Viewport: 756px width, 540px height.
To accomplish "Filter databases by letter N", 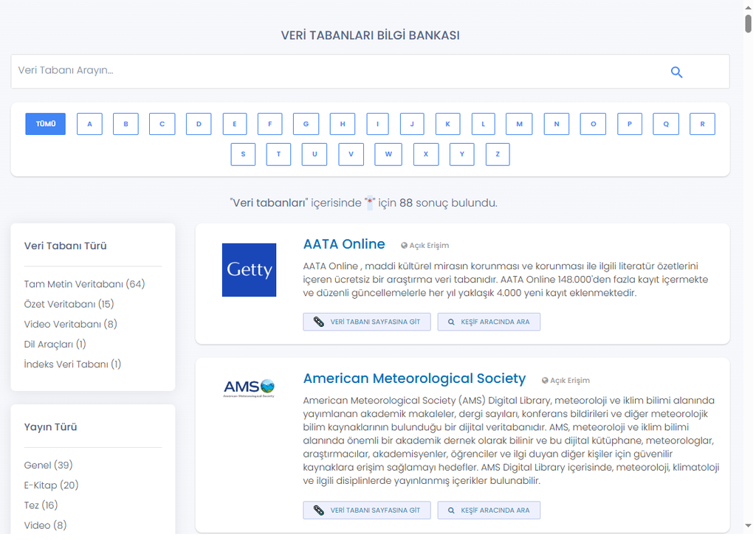I will [557, 124].
